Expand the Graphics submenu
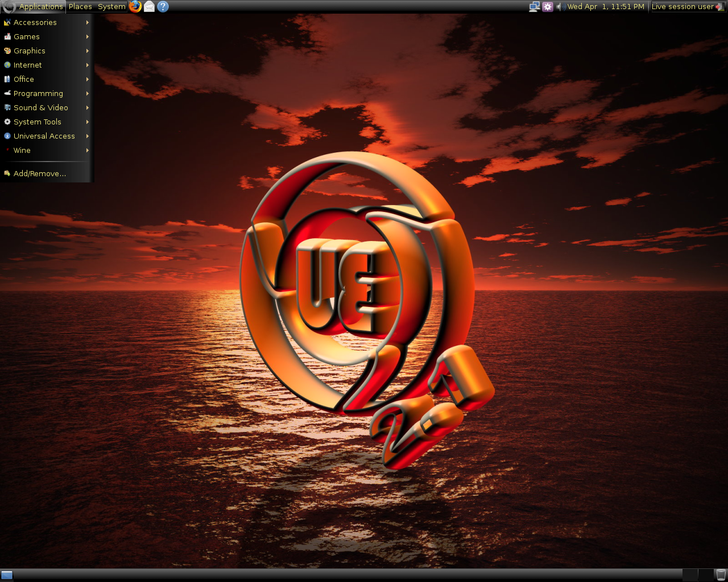 (x=47, y=51)
